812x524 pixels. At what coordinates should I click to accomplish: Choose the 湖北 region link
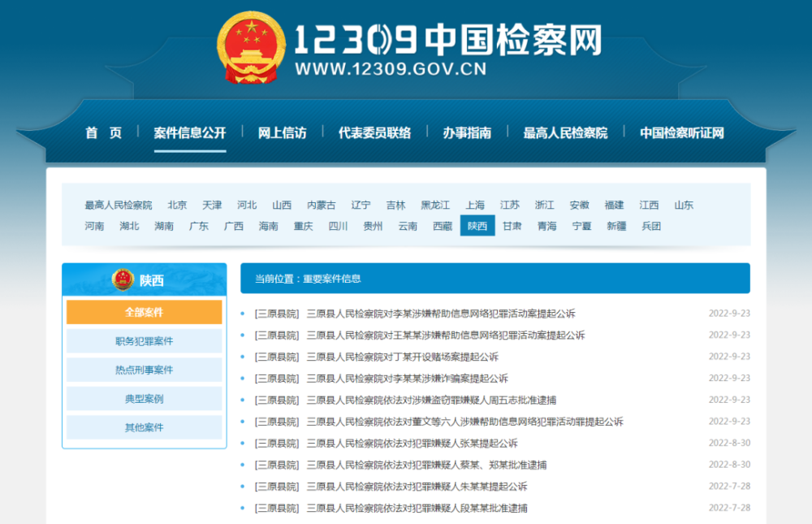[x=129, y=226]
